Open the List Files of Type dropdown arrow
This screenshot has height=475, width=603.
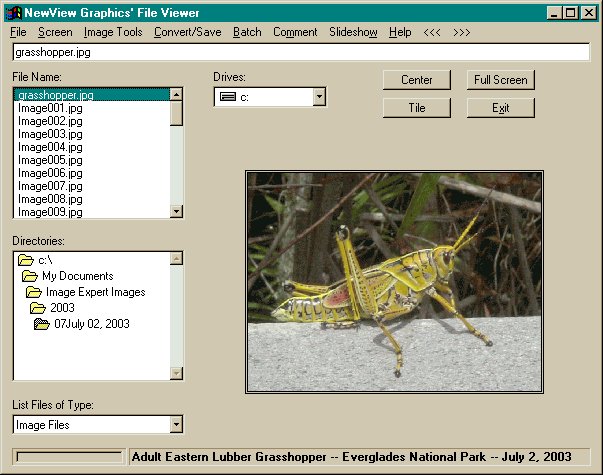click(x=176, y=425)
